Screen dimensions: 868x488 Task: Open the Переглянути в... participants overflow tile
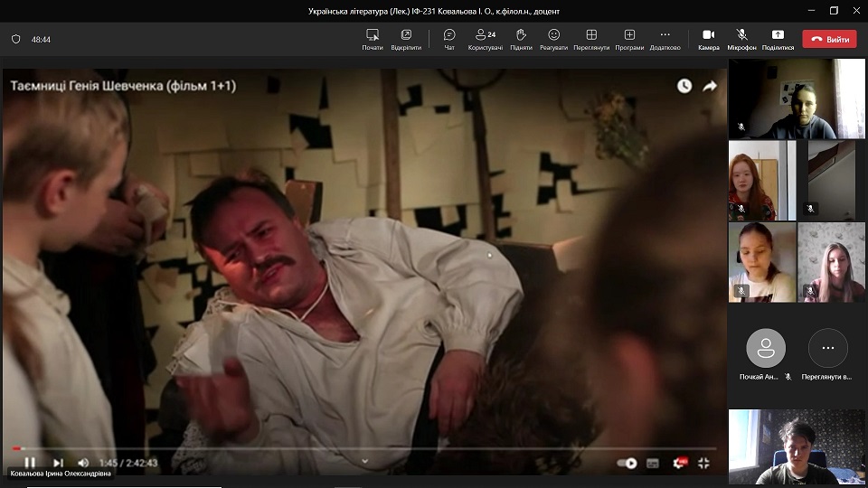[x=827, y=348]
